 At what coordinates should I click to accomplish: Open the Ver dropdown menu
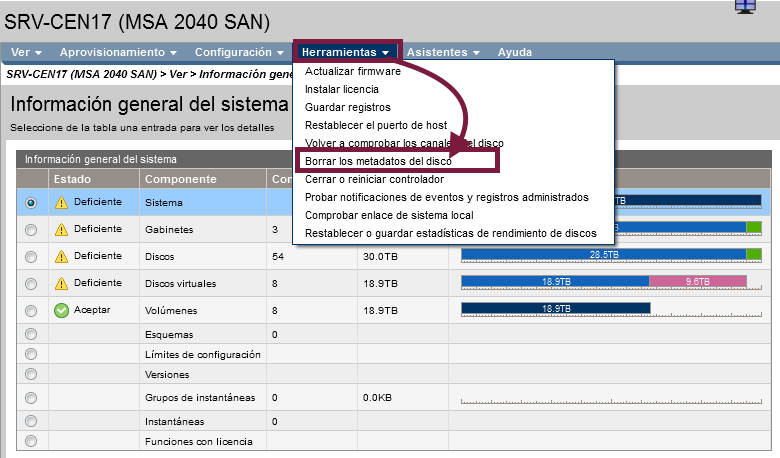[x=27, y=52]
